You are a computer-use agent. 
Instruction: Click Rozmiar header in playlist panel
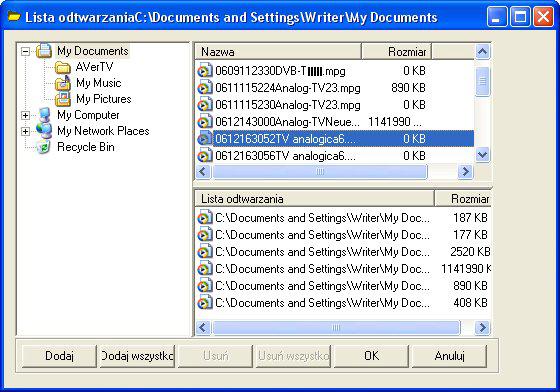click(x=463, y=199)
